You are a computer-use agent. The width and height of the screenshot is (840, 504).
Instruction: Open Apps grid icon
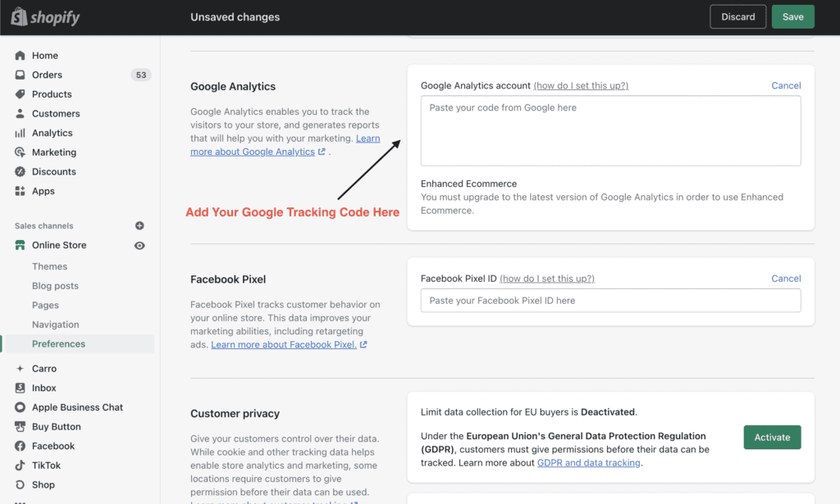tap(20, 191)
